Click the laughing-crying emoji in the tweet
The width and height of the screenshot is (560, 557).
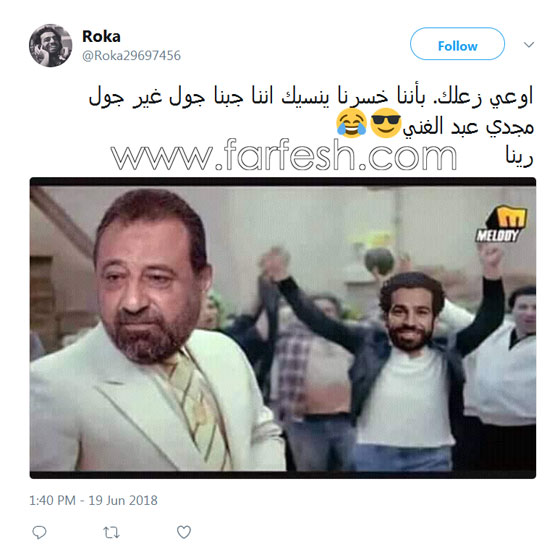[351, 124]
